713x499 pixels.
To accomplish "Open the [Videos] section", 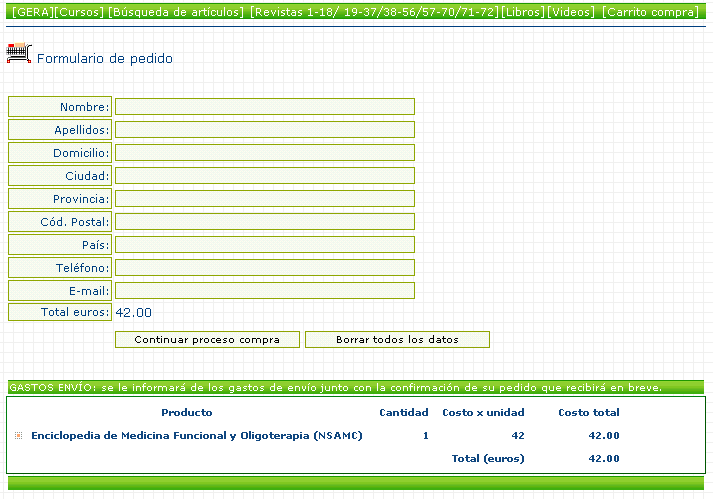I will [571, 12].
